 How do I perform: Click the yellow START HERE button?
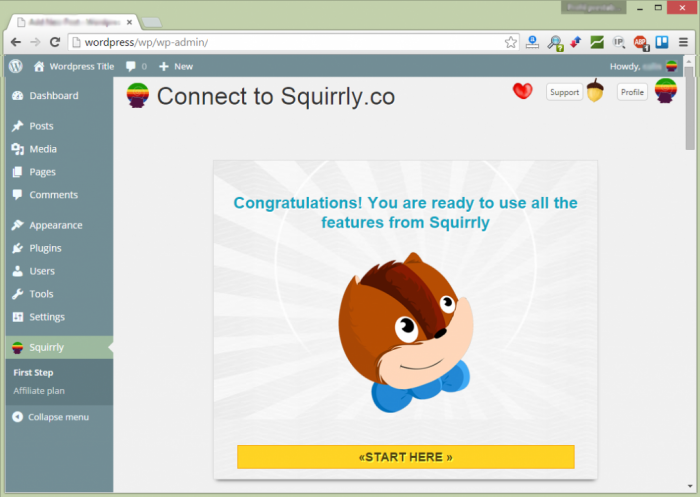(406, 457)
